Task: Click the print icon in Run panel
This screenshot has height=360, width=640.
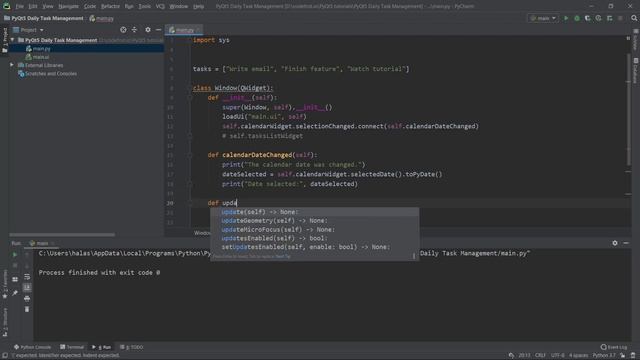Action: click(27, 298)
